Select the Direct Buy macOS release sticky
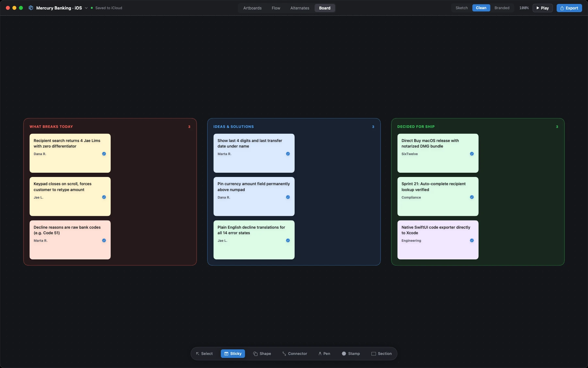 click(x=438, y=153)
